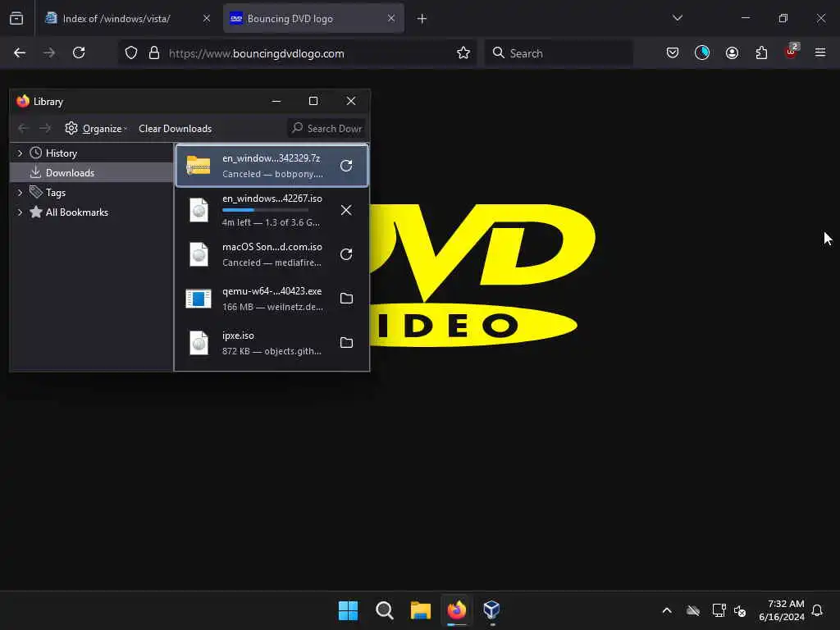Image resolution: width=840 pixels, height=630 pixels.
Task: Click the ipxe.iso disc file icon
Action: 199,343
